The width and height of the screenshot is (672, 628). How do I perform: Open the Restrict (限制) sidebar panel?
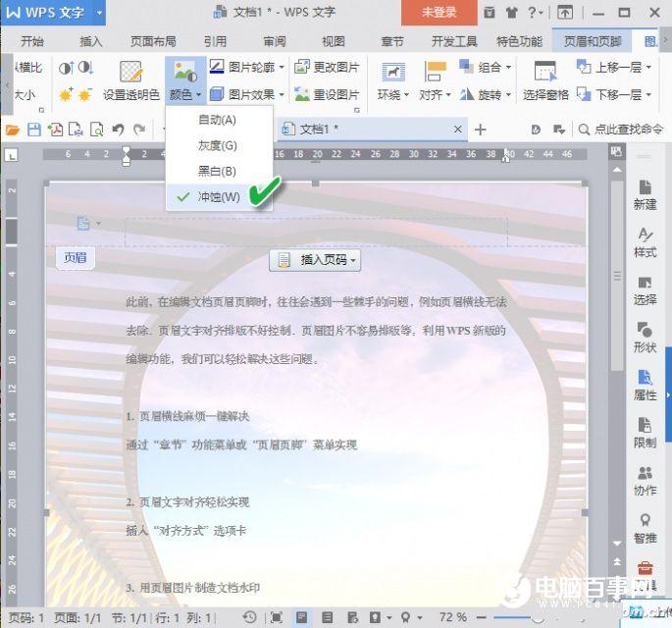pyautogui.click(x=645, y=433)
